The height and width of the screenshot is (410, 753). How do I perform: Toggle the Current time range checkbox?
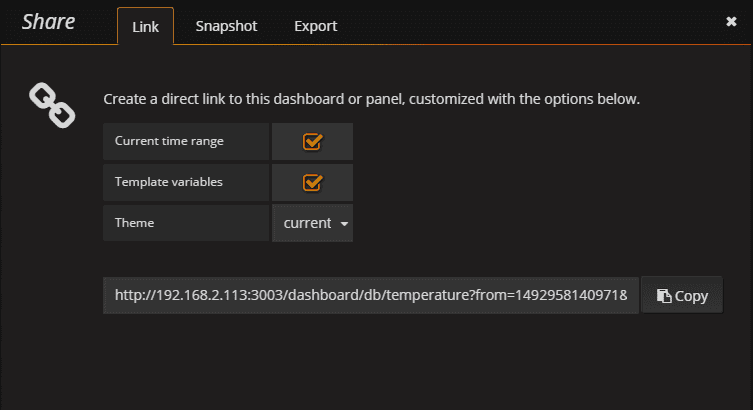tap(312, 141)
